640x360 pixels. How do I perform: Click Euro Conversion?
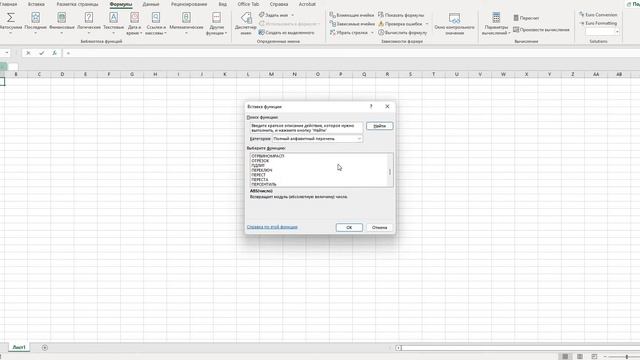coord(598,15)
